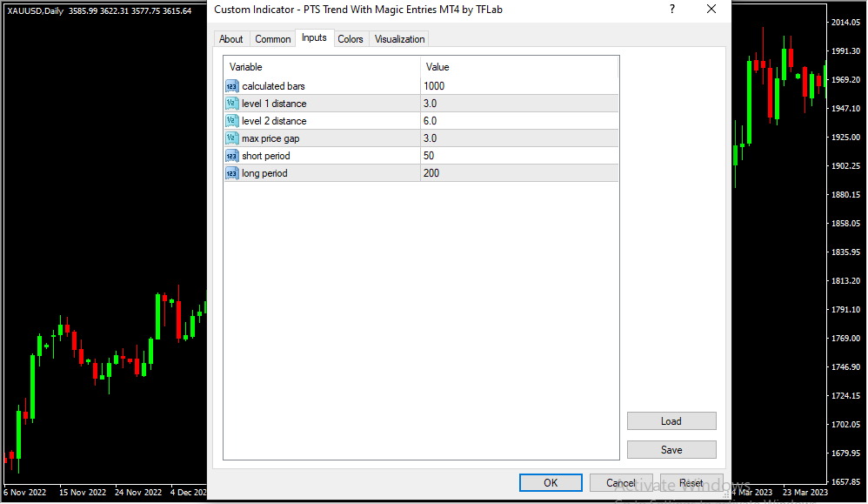
Task: Close the Custom Indicator dialog
Action: 711,10
